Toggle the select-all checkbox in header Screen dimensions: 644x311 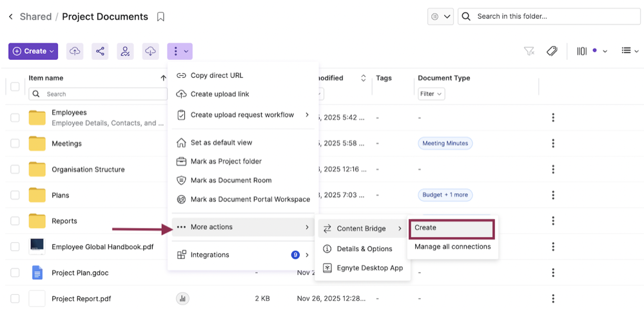click(x=15, y=86)
